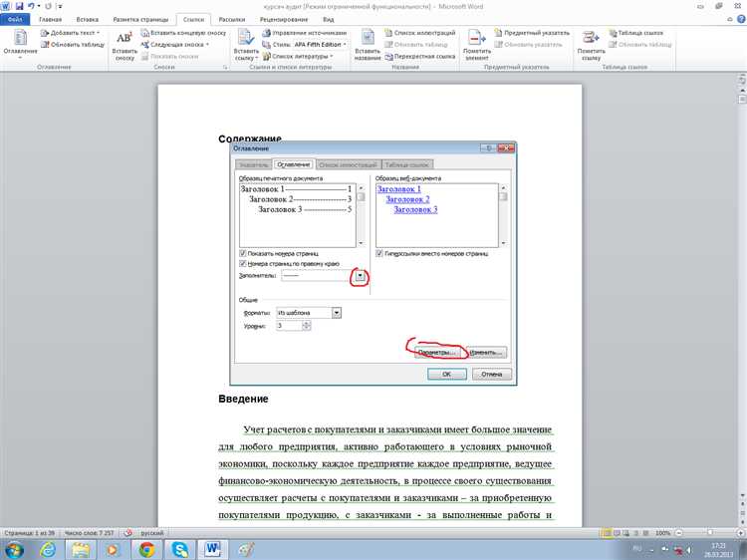747x560 pixels.
Task: Switch to the Вид ribbon tab
Action: 329,20
